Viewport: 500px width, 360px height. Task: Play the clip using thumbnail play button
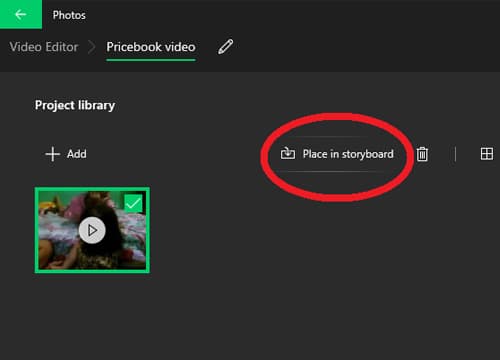pyautogui.click(x=92, y=230)
